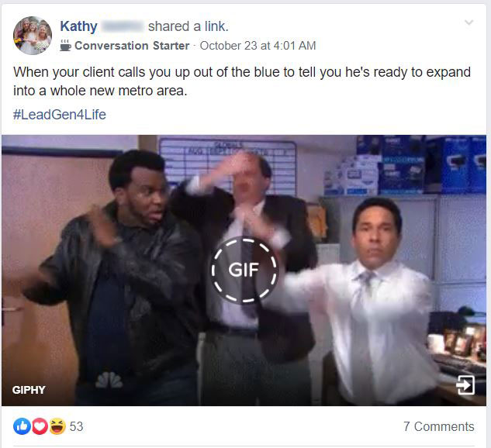
Task: View the 7 Comments on the post
Action: click(439, 426)
